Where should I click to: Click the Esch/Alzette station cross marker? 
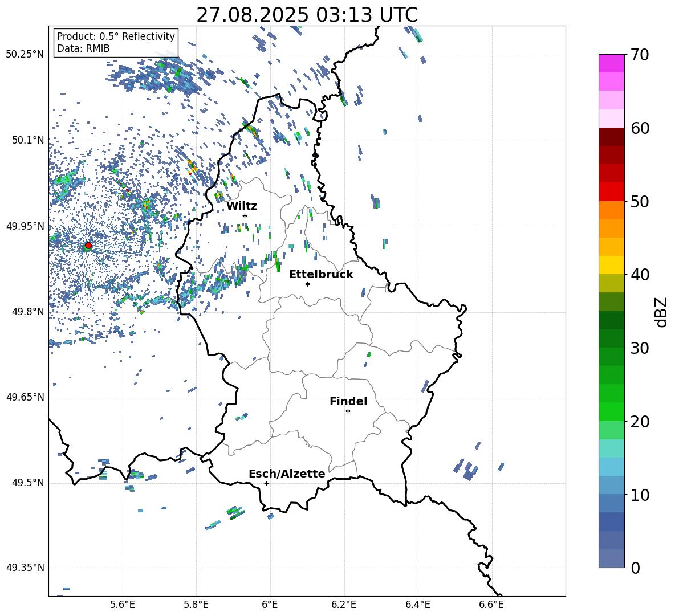tap(266, 483)
